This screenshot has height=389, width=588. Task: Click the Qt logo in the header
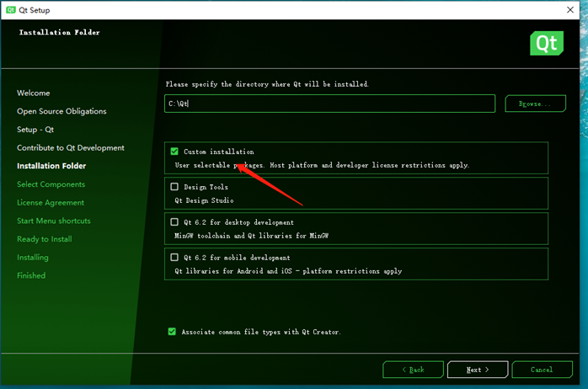[547, 44]
